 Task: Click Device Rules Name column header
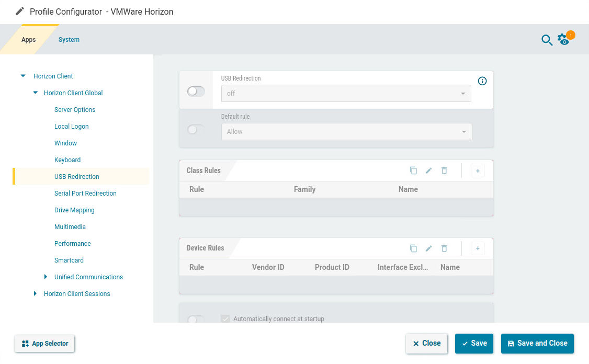pyautogui.click(x=450, y=267)
